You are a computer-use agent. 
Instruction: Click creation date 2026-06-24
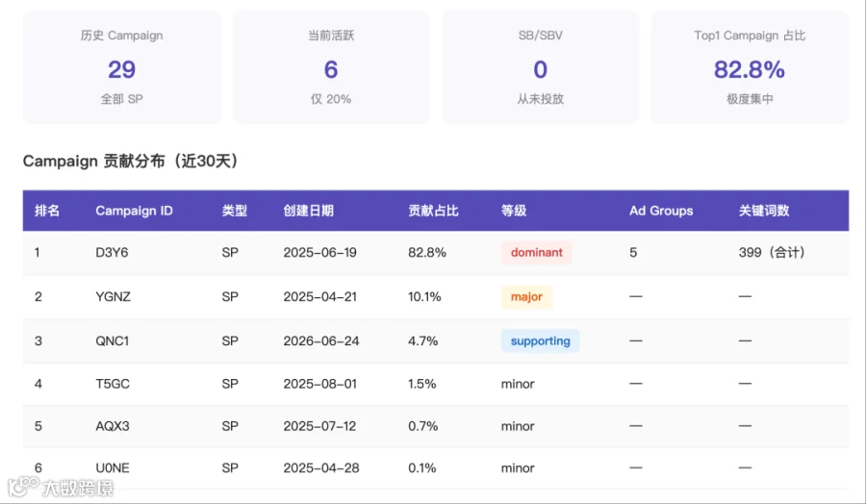(x=320, y=340)
